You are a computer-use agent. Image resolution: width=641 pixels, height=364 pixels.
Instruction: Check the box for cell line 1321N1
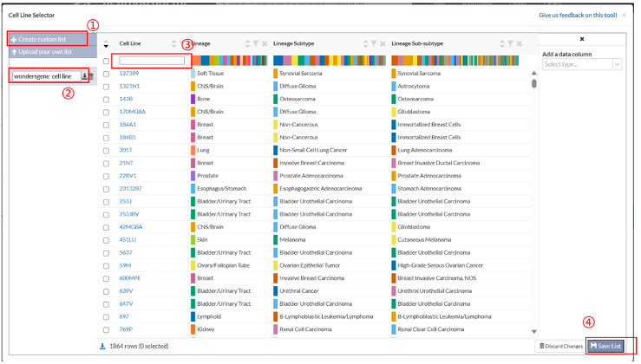click(107, 87)
